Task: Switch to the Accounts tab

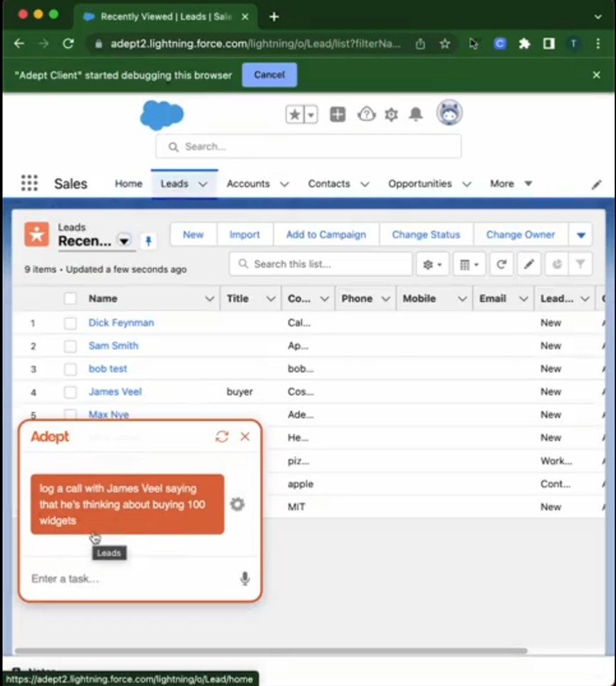Action: coord(248,184)
